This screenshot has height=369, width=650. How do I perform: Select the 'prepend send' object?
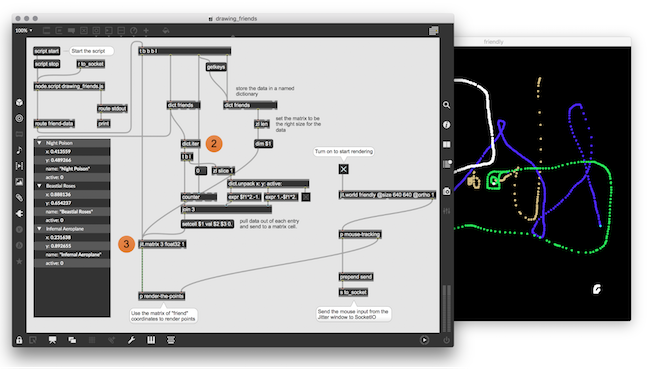pyautogui.click(x=356, y=277)
